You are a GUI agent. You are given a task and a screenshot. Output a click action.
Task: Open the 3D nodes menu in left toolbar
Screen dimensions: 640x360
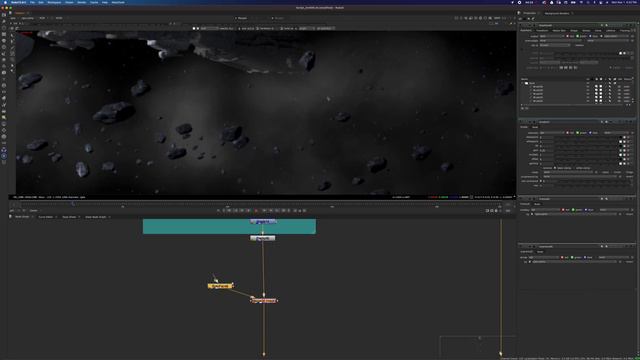click(x=4, y=73)
